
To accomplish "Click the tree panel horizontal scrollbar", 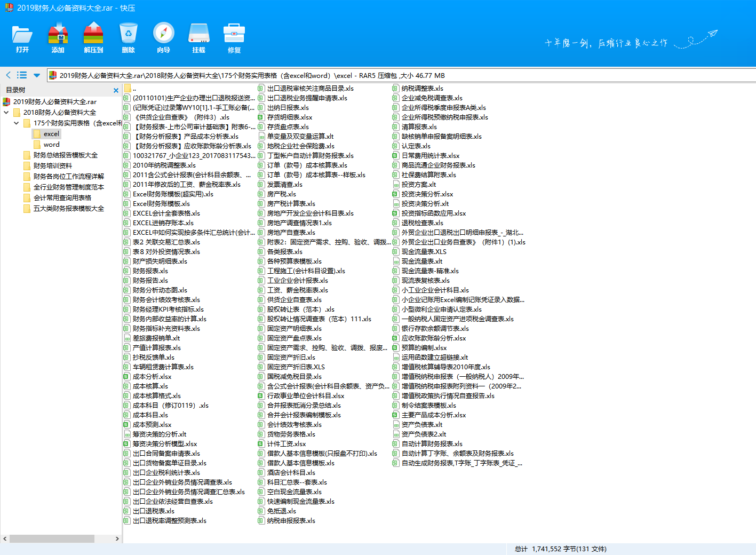I will pyautogui.click(x=52, y=538).
